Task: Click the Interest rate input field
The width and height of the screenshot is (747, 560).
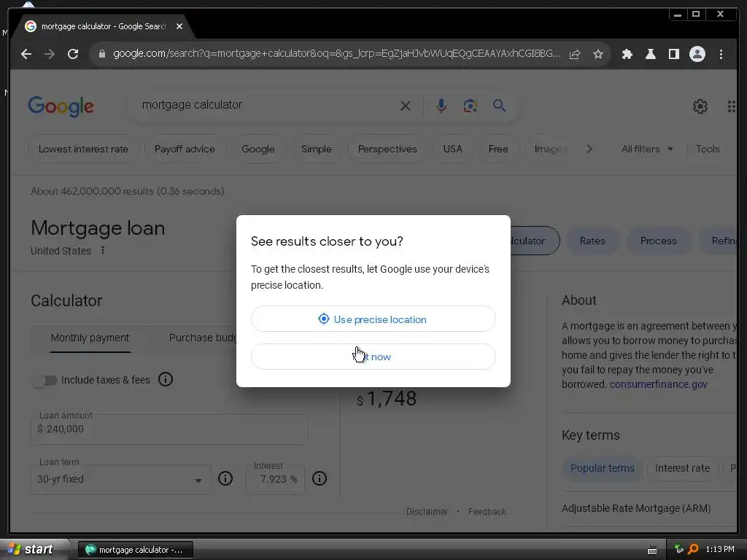Action: tap(275, 480)
